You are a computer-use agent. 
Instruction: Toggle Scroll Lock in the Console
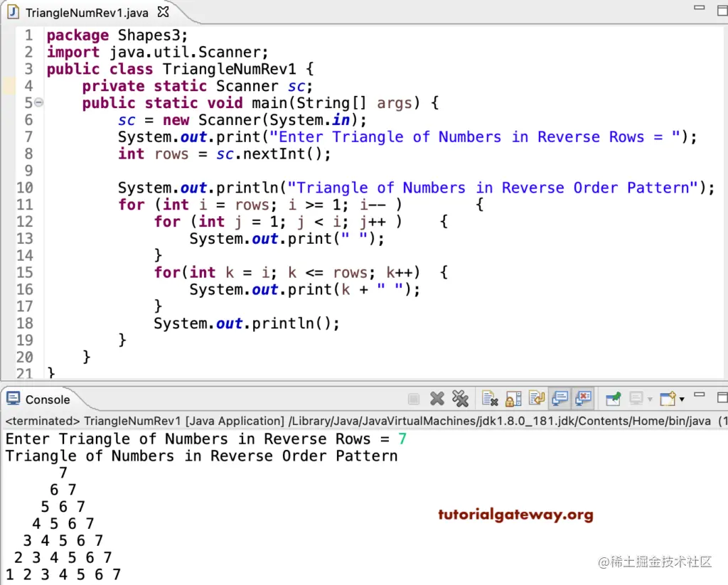point(513,399)
